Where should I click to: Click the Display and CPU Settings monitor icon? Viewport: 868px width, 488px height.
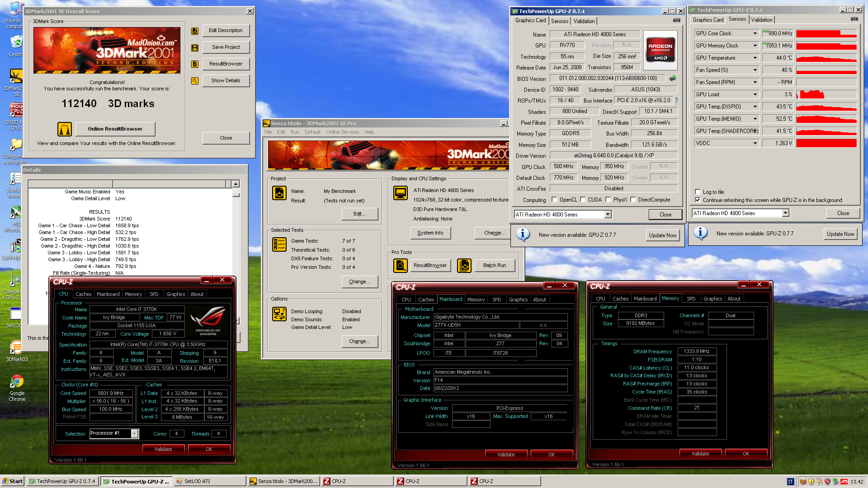(401, 193)
